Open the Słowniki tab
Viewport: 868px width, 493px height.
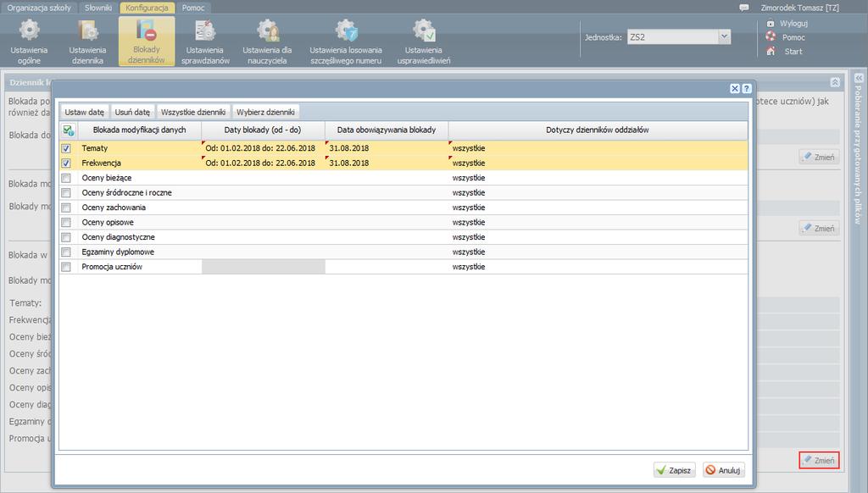[98, 8]
